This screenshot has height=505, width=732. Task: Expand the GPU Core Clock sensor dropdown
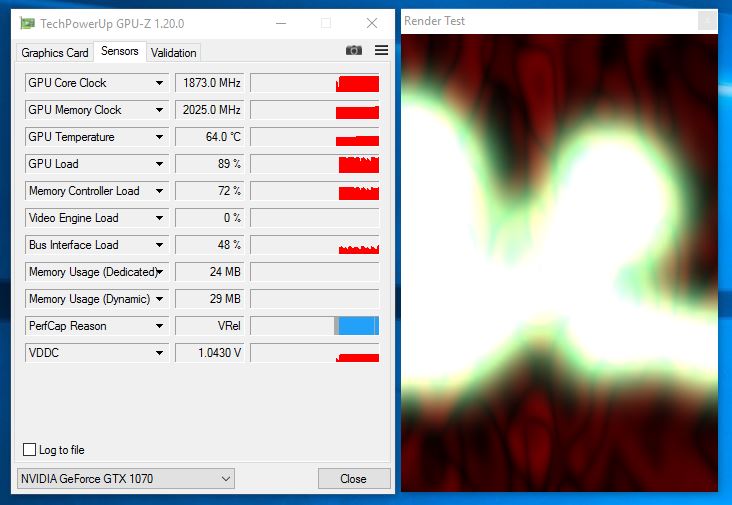pos(159,83)
